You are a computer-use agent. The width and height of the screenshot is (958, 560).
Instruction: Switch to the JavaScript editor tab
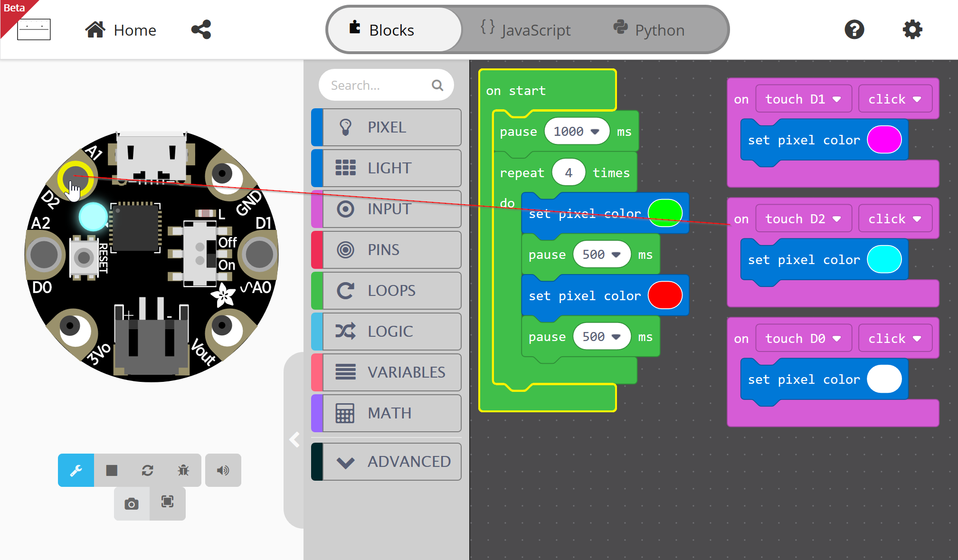[x=526, y=30]
